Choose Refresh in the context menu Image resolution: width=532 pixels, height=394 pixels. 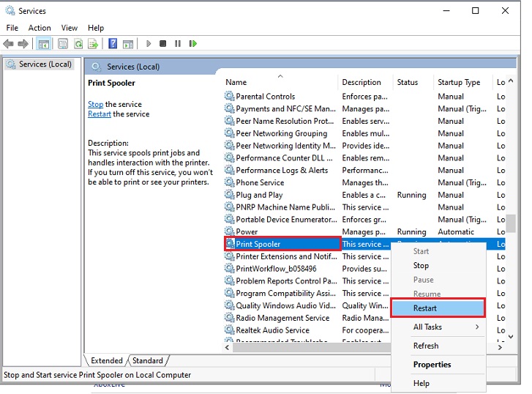click(x=438, y=346)
